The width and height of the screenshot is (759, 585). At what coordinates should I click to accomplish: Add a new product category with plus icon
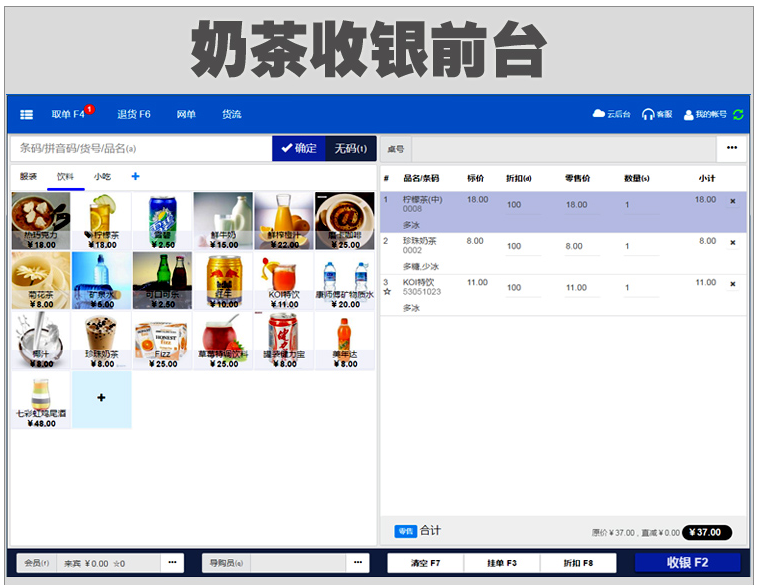[x=136, y=177]
